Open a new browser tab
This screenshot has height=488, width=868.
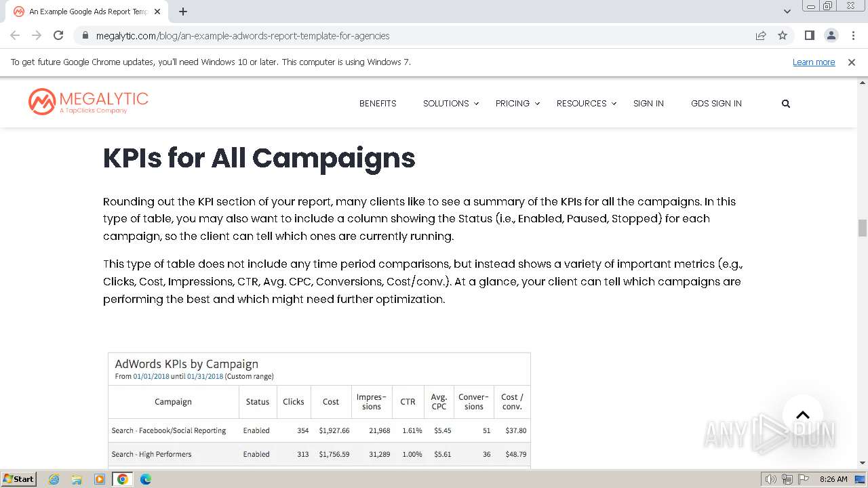click(x=183, y=12)
